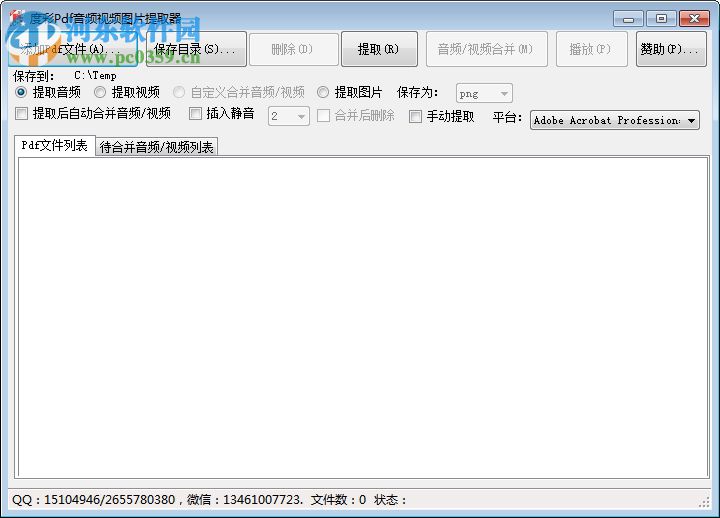Click the 添加Pdf文件(A) button
The image size is (720, 518).
point(73,49)
